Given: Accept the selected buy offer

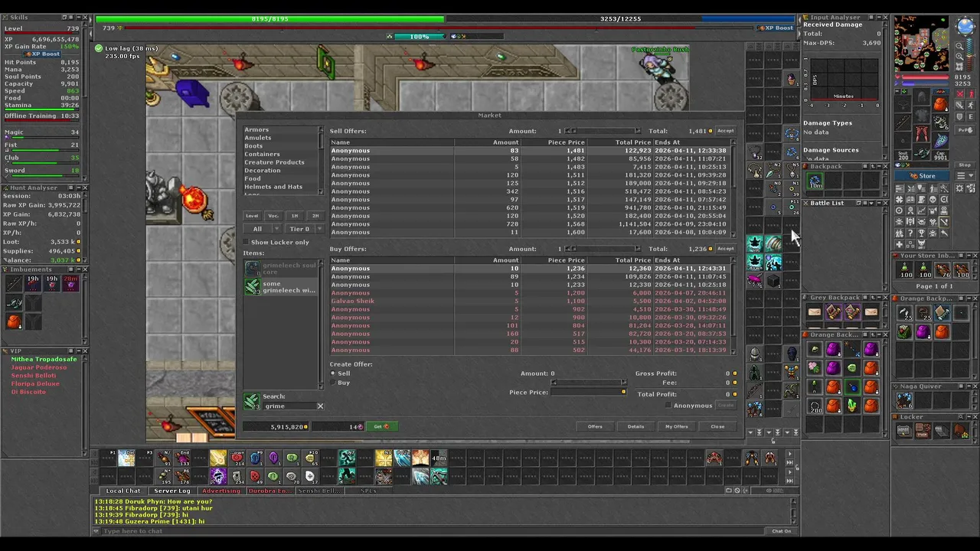Looking at the screenshot, I should click(725, 249).
